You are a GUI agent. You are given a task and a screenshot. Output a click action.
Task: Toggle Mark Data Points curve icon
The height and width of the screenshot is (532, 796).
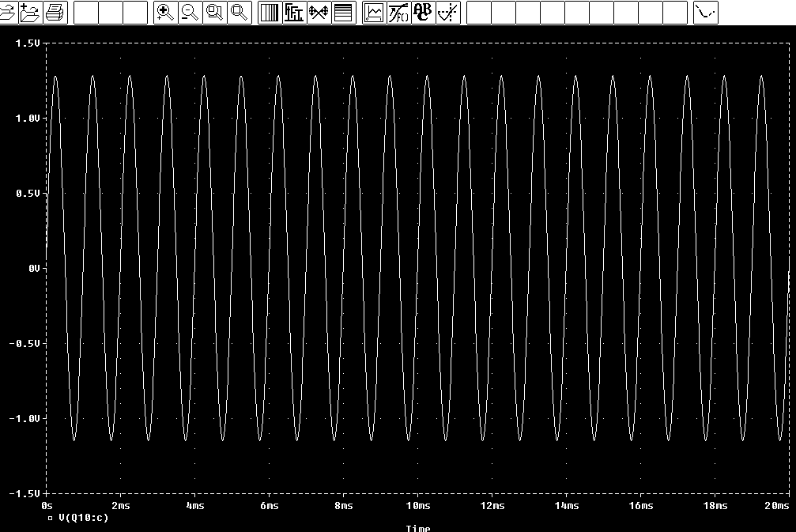click(706, 13)
